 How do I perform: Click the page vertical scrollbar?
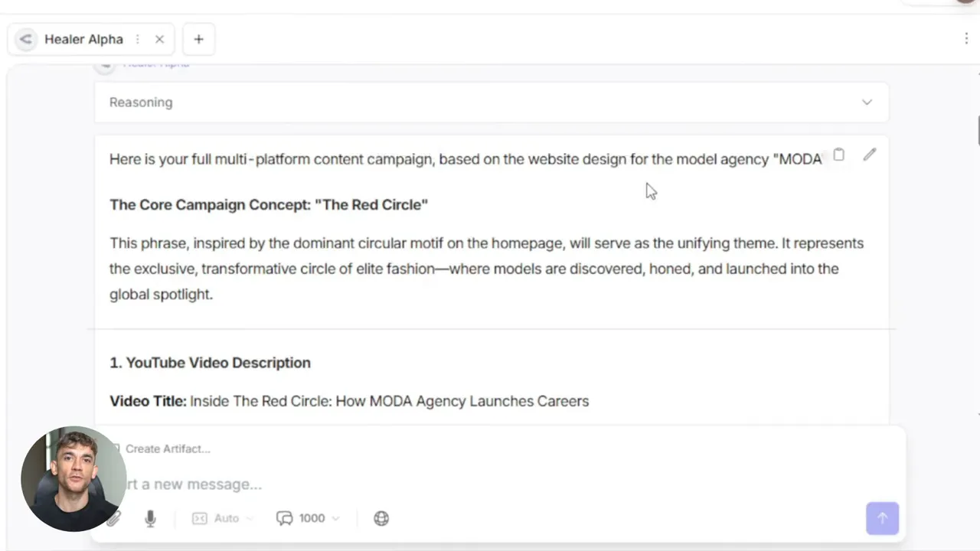click(978, 130)
